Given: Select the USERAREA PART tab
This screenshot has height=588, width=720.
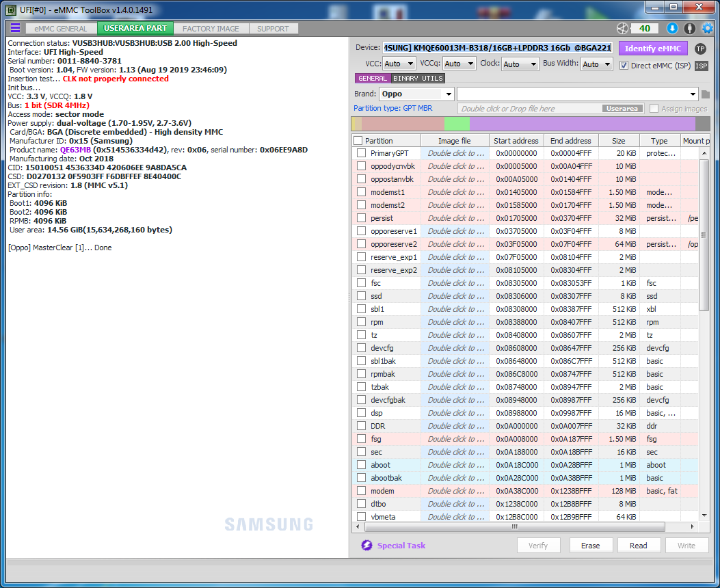Looking at the screenshot, I should tap(135, 29).
